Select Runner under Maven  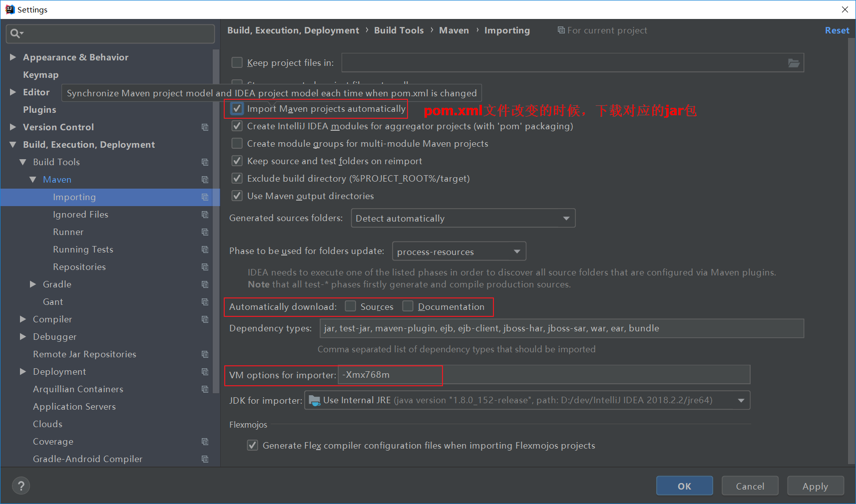pos(68,232)
